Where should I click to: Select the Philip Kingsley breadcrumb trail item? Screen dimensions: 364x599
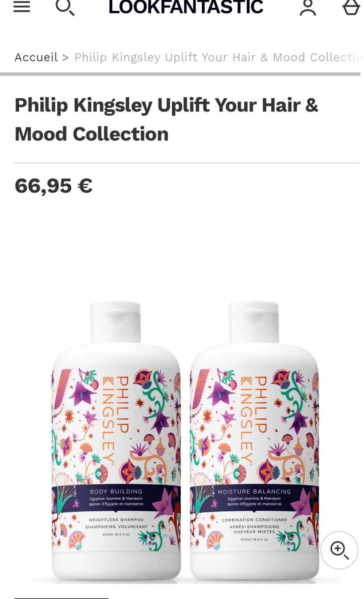[x=218, y=57]
